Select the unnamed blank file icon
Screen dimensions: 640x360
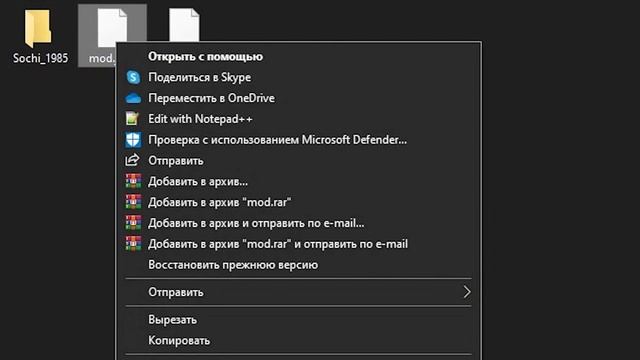click(184, 25)
